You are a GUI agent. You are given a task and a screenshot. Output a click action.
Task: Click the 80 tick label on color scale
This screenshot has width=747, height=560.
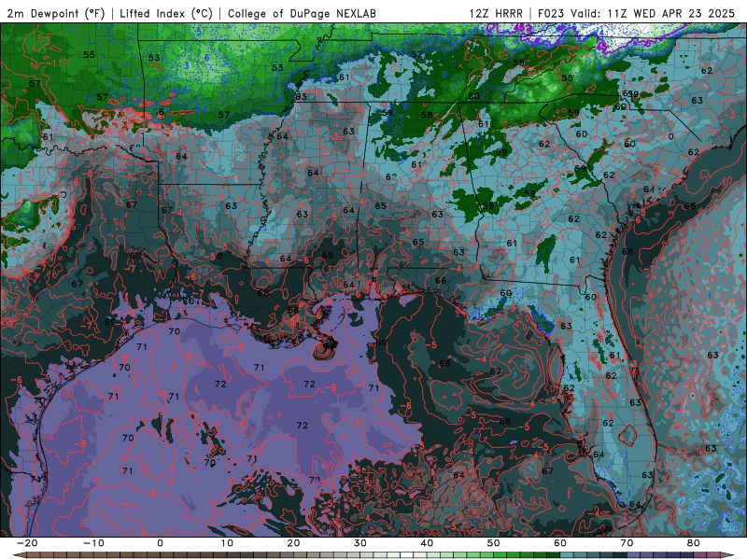[694, 543]
